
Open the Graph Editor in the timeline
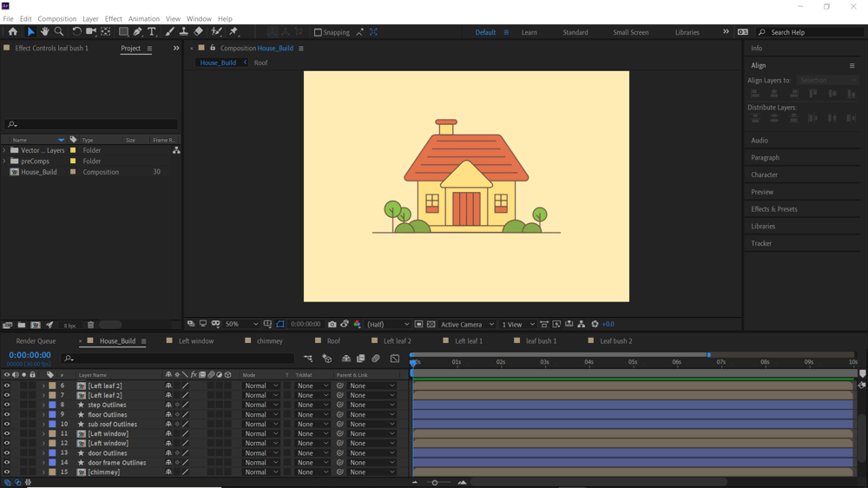tap(395, 359)
